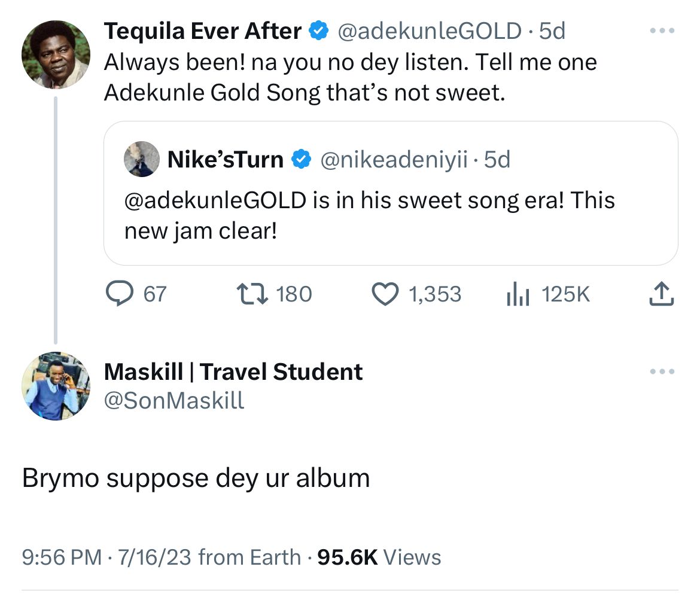Visit the @adekunleGOLD handle in header
The width and height of the screenshot is (700, 594).
(430, 31)
